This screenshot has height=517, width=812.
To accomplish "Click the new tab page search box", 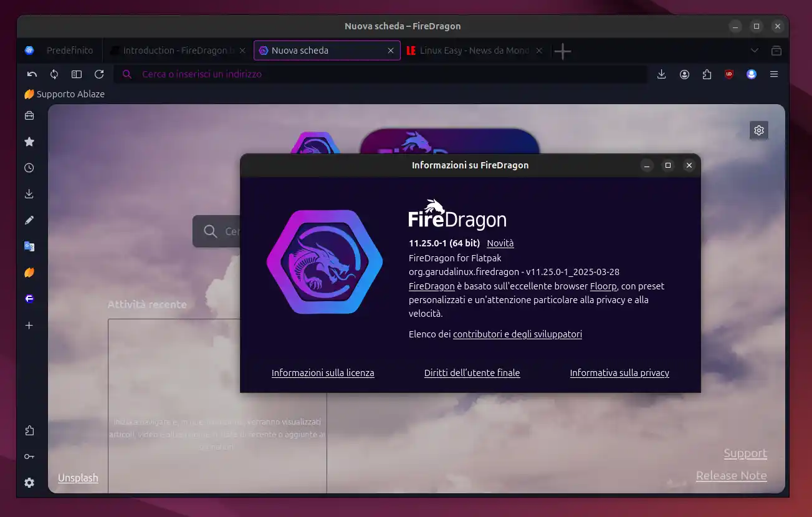I will pos(217,231).
